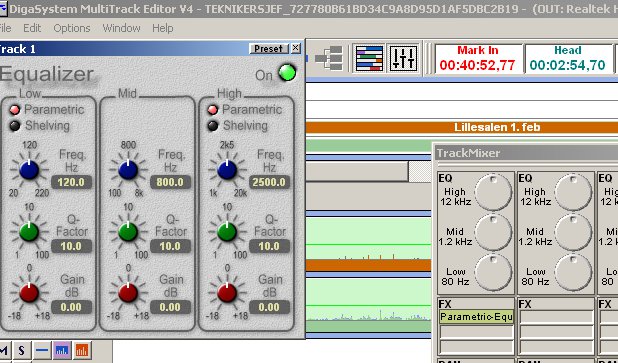Click the blue line icon in bottom toolbar
The image size is (618, 363).
(x=42, y=350)
